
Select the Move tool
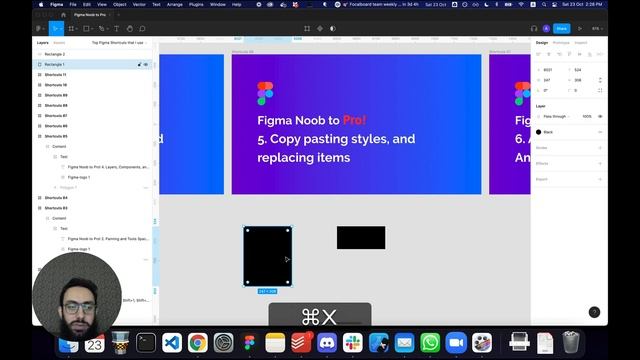(54, 29)
